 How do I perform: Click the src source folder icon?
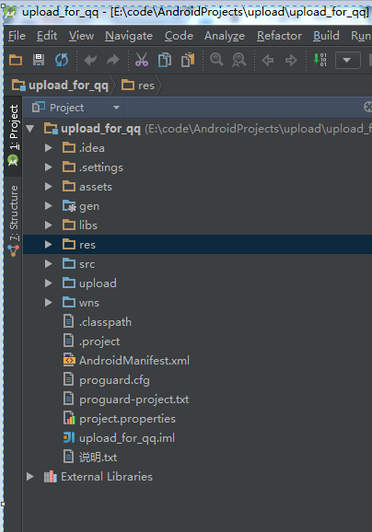pyautogui.click(x=69, y=264)
